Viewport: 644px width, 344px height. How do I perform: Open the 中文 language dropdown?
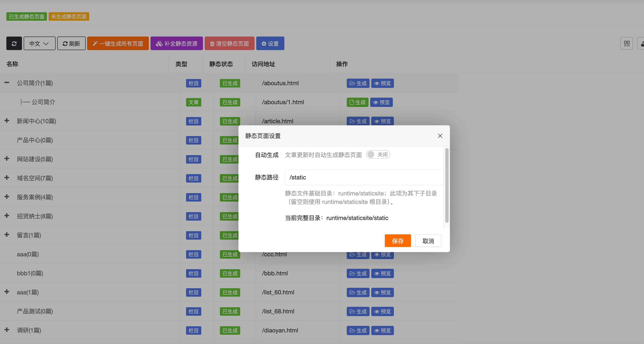click(x=39, y=43)
